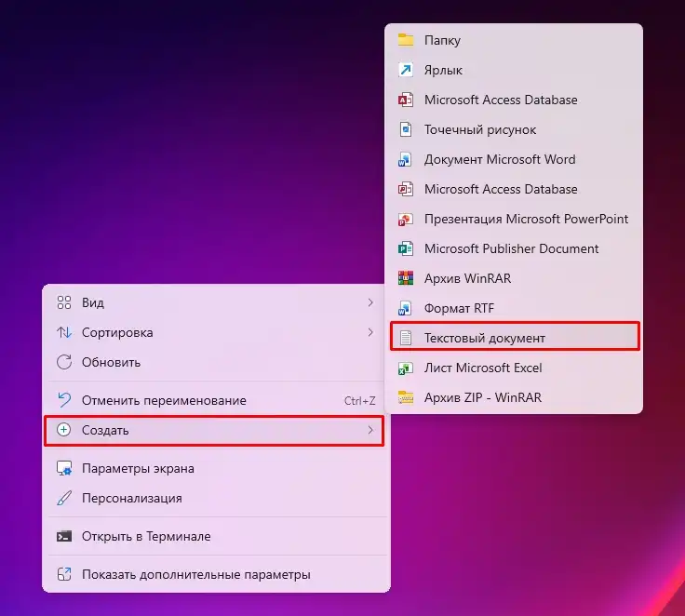Click the solid red Access icon under Ярлык
Image resolution: width=685 pixels, height=616 pixels.
pyautogui.click(x=406, y=100)
